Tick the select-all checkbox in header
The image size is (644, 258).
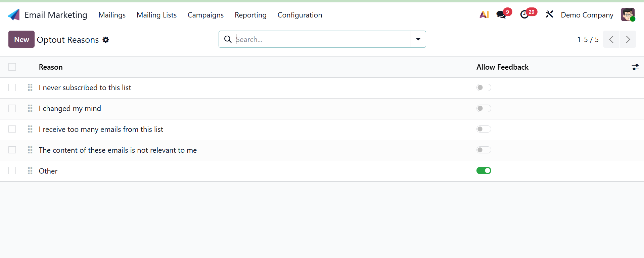[x=12, y=67]
